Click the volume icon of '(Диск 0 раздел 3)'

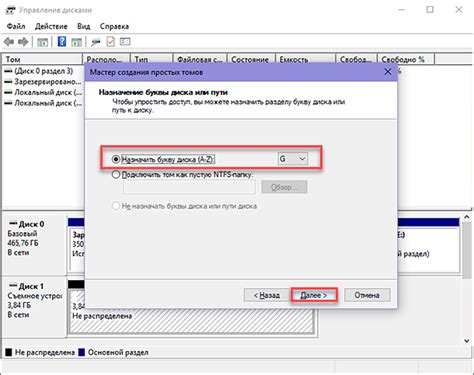[8, 71]
